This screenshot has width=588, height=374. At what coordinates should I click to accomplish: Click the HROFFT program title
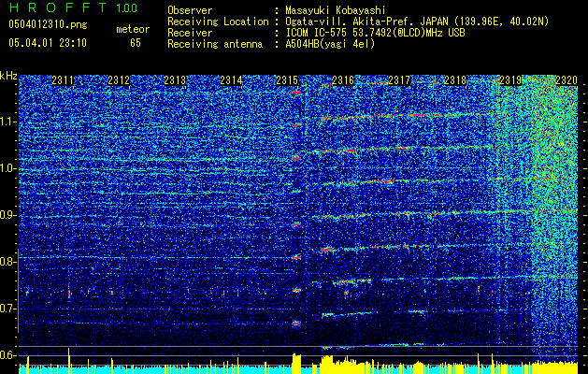coord(58,7)
